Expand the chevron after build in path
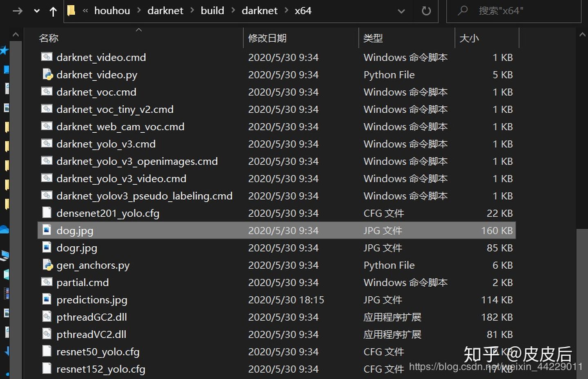Viewport: 588px width, 379px height. (x=233, y=11)
